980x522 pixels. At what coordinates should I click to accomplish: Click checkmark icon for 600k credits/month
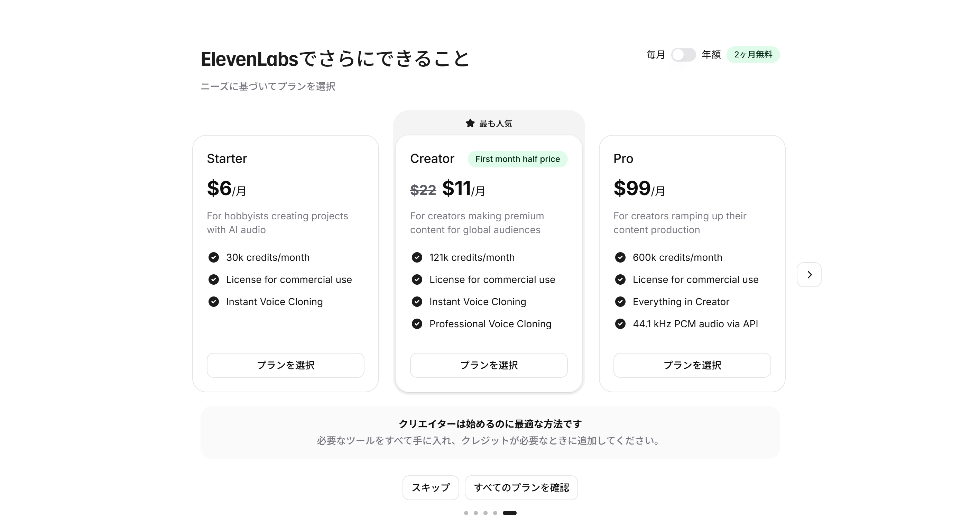[620, 258]
